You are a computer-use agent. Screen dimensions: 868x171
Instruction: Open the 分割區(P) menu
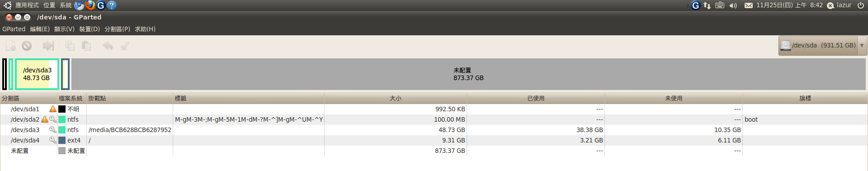point(117,29)
